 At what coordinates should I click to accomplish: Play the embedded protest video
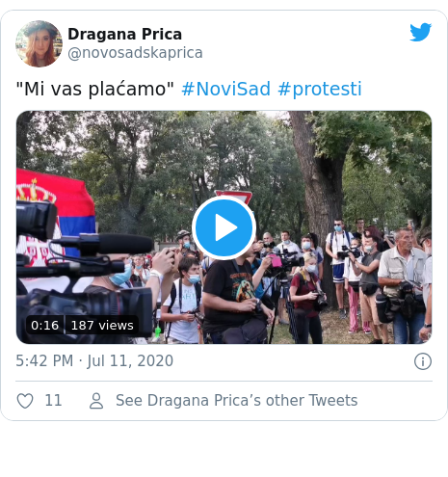(224, 227)
